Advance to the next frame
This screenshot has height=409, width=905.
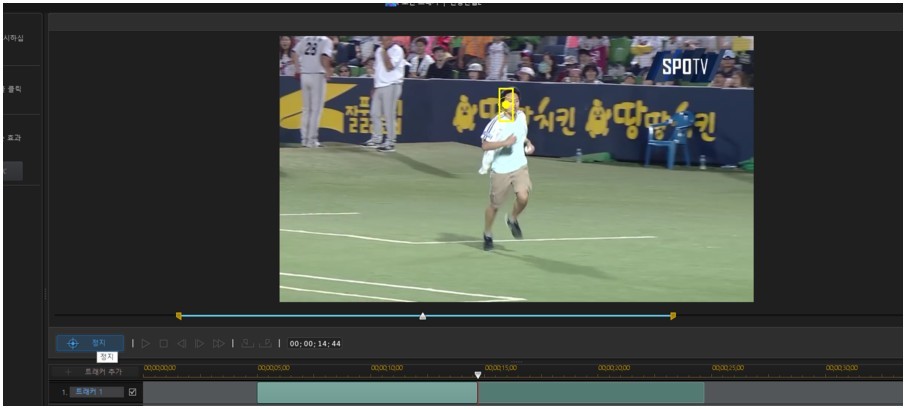click(x=199, y=344)
